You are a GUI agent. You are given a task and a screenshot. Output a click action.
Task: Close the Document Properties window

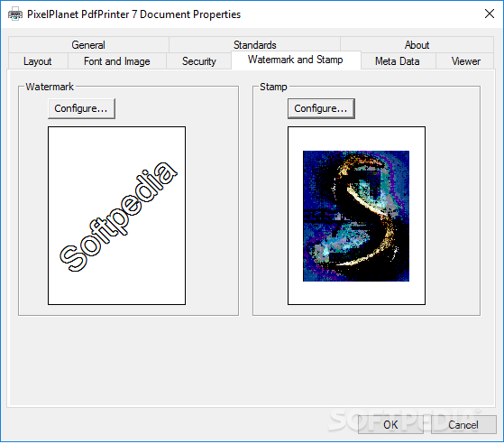coord(490,14)
